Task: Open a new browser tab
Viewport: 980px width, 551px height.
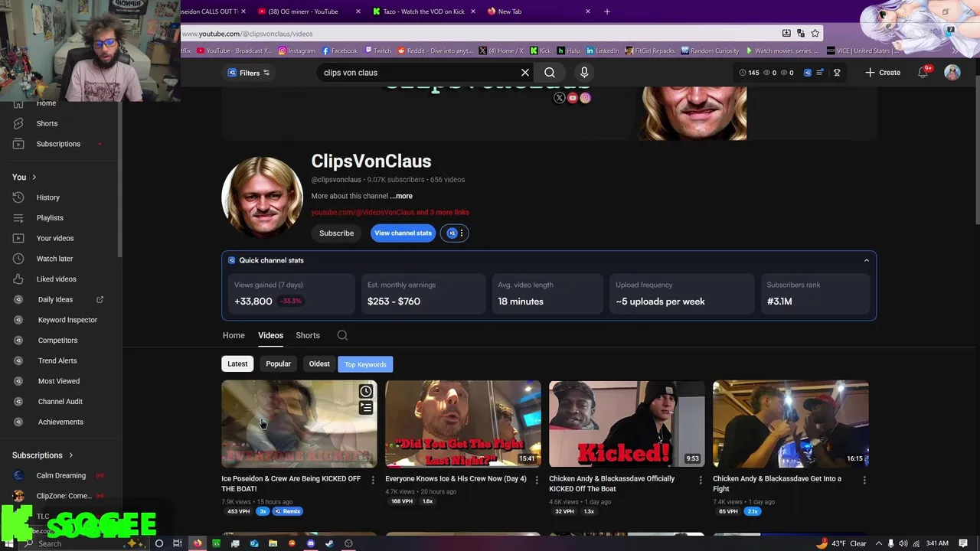Action: tap(607, 11)
